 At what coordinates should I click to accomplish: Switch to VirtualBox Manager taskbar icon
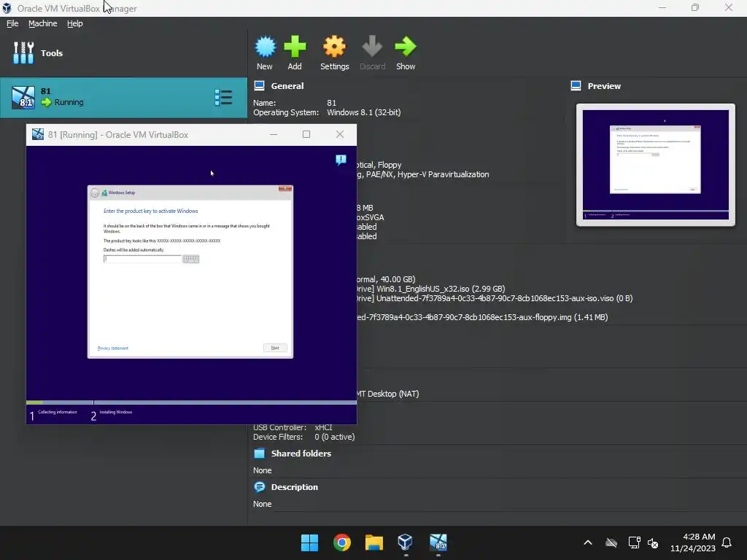click(x=406, y=542)
